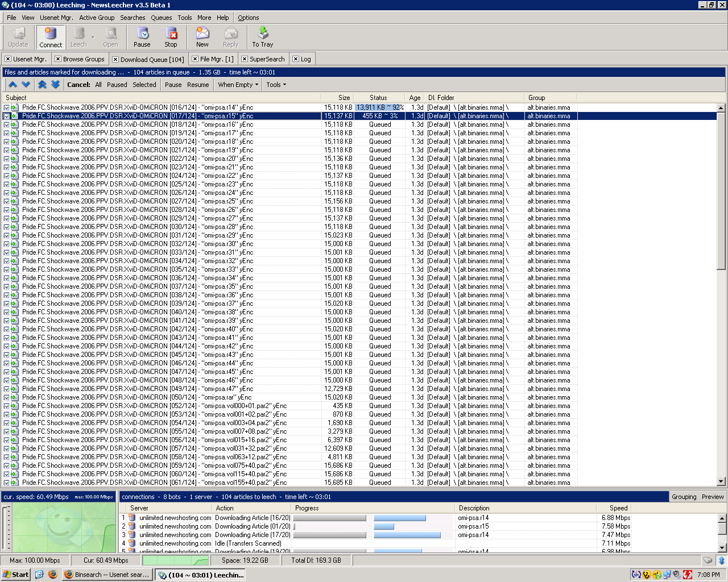Uncheck the omi-psa.r15 queue item checkbox
Screen dimensions: 728x582
tap(7, 116)
